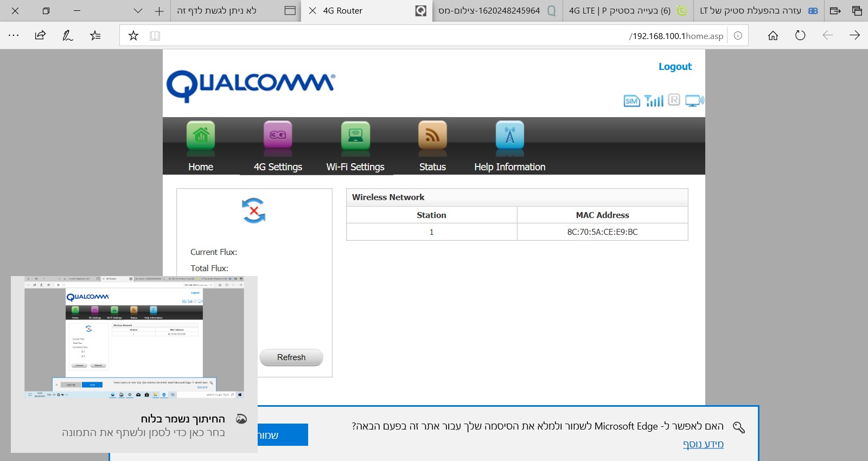Go to the Help Information menu label
Viewport: 868px width, 461px height.
tap(510, 167)
